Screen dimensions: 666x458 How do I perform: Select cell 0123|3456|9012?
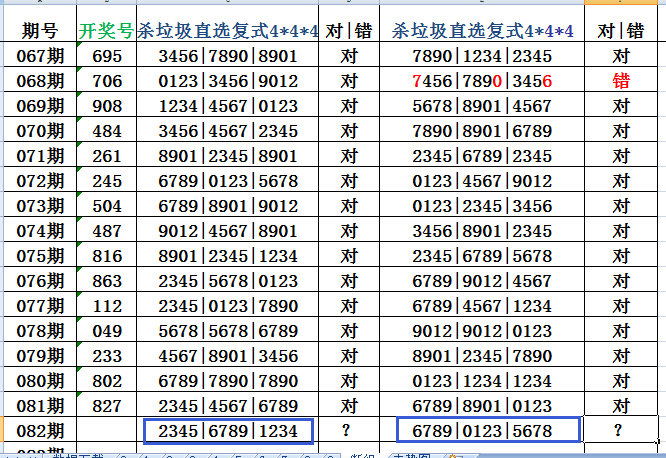(x=228, y=81)
